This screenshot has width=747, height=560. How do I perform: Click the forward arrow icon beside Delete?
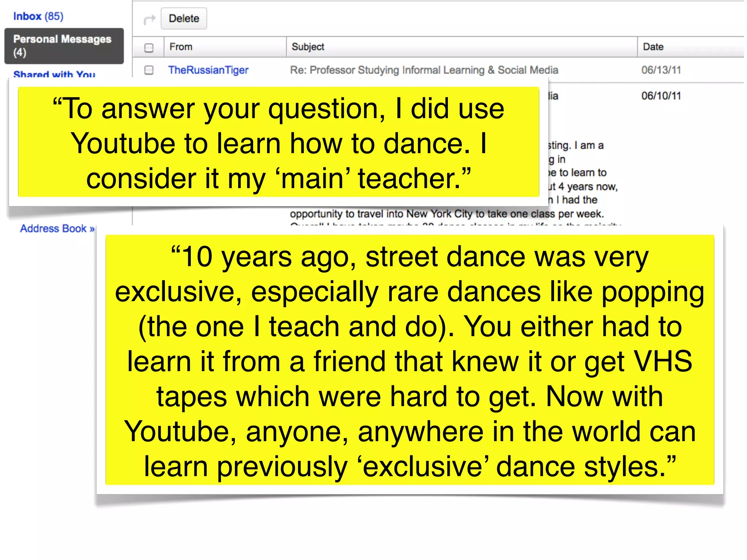150,19
